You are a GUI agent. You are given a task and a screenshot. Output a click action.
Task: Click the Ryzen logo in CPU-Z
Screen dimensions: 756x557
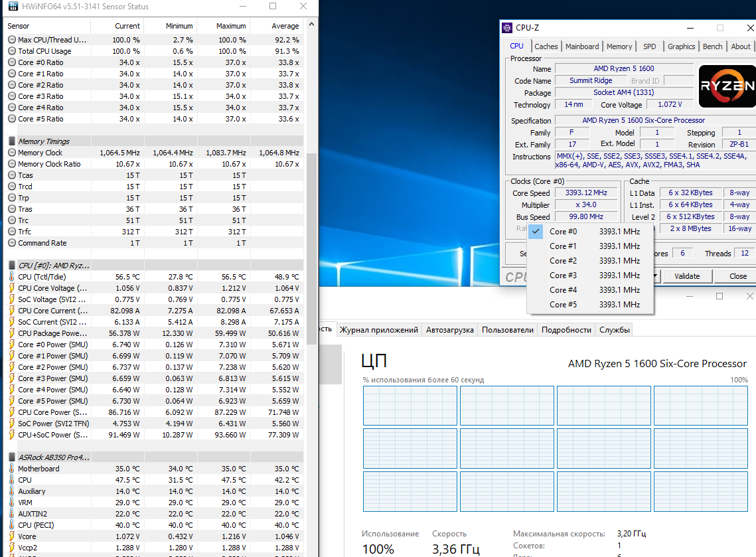pos(727,86)
